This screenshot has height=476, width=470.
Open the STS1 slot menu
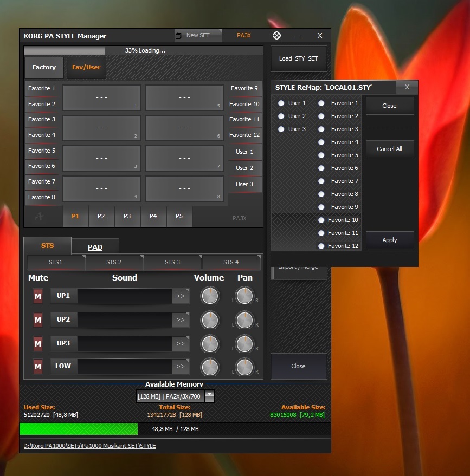56,262
